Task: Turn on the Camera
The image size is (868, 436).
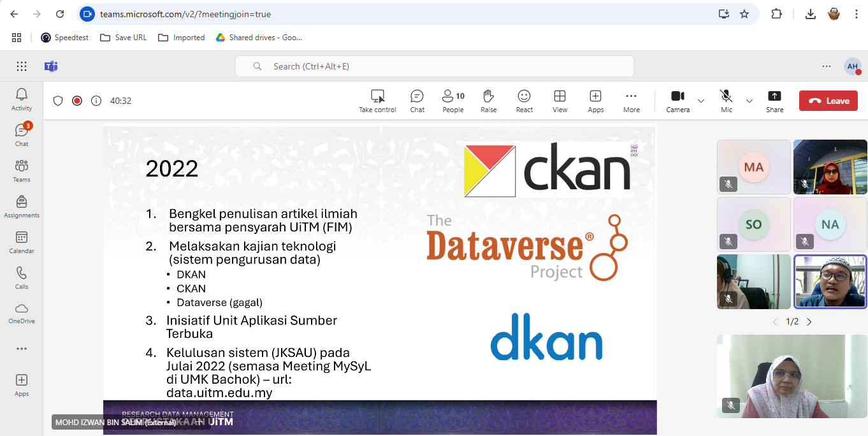Action: pos(677,101)
